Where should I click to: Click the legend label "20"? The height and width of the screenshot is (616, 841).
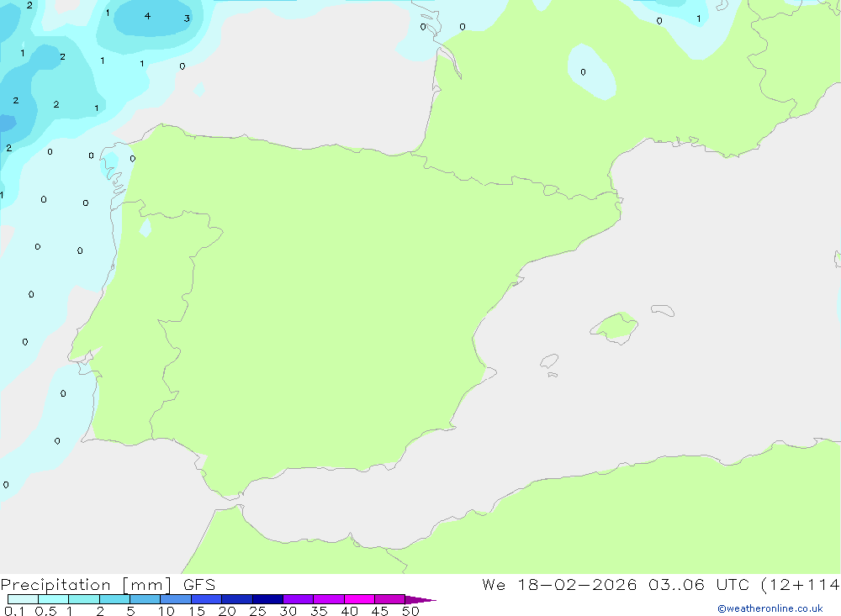point(227,611)
